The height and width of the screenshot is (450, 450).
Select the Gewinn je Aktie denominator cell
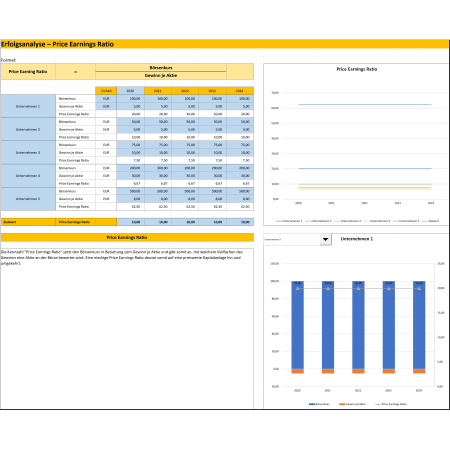click(161, 76)
